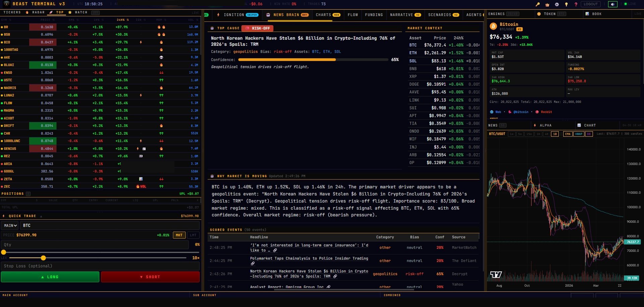Toggle sound with the speaker icon
The width and height of the screenshot is (644, 307).
tap(612, 4)
